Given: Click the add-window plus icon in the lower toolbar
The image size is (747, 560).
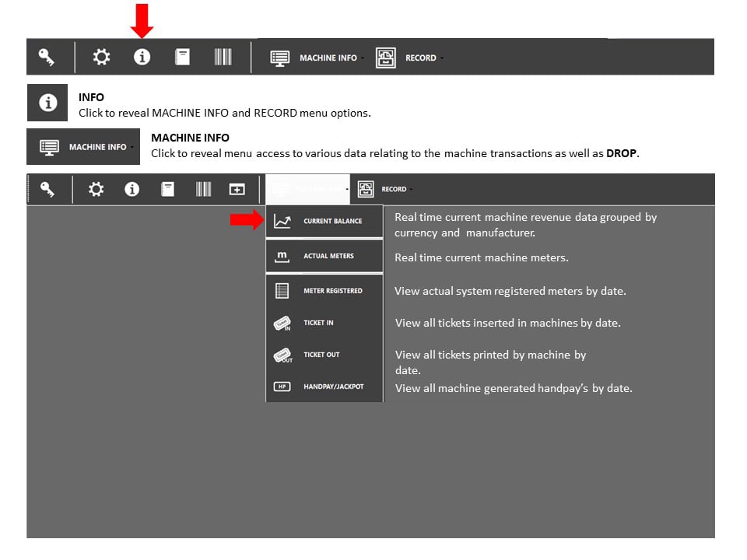Looking at the screenshot, I should coord(237,190).
